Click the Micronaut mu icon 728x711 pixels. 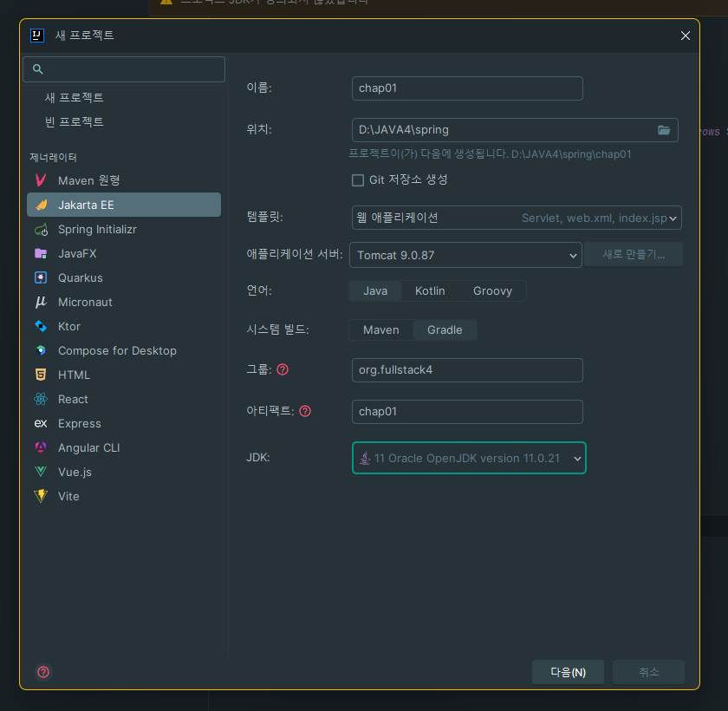click(41, 303)
